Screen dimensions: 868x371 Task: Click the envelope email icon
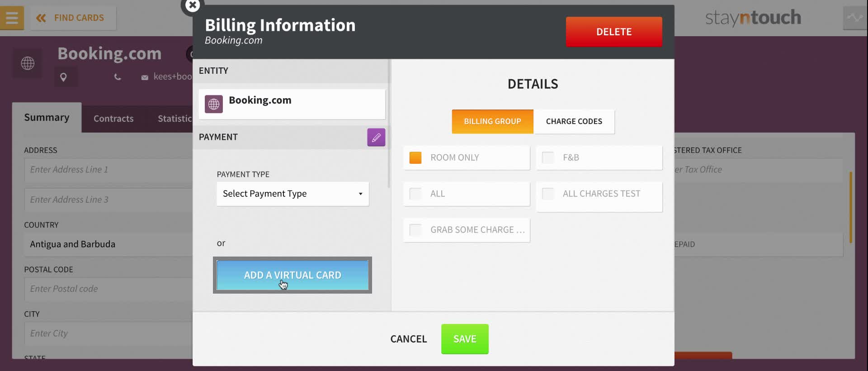coord(145,78)
